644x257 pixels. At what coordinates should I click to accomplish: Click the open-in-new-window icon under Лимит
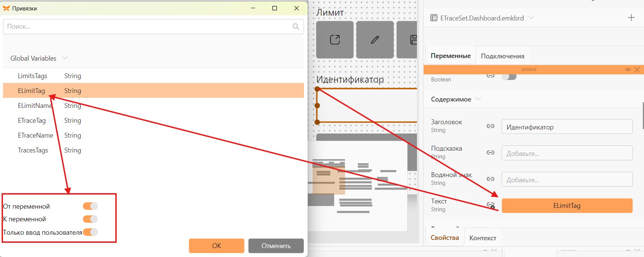pos(335,40)
